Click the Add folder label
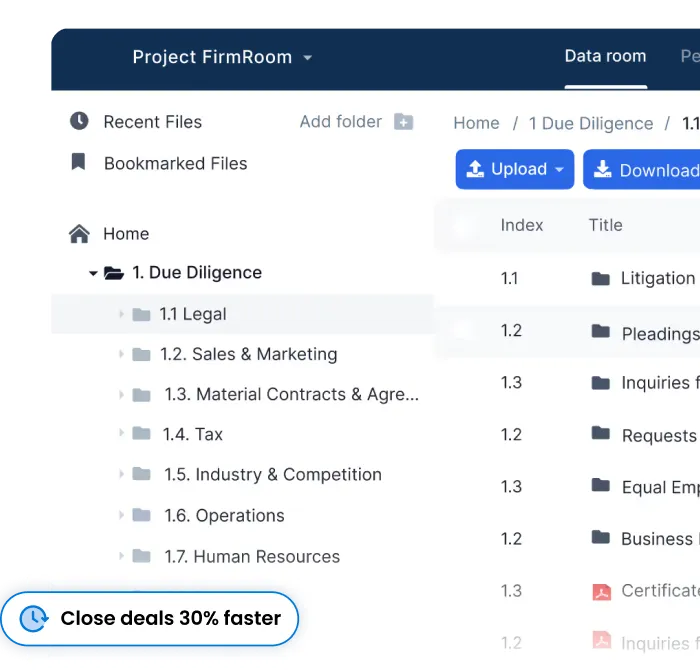The image size is (700, 670). point(341,121)
